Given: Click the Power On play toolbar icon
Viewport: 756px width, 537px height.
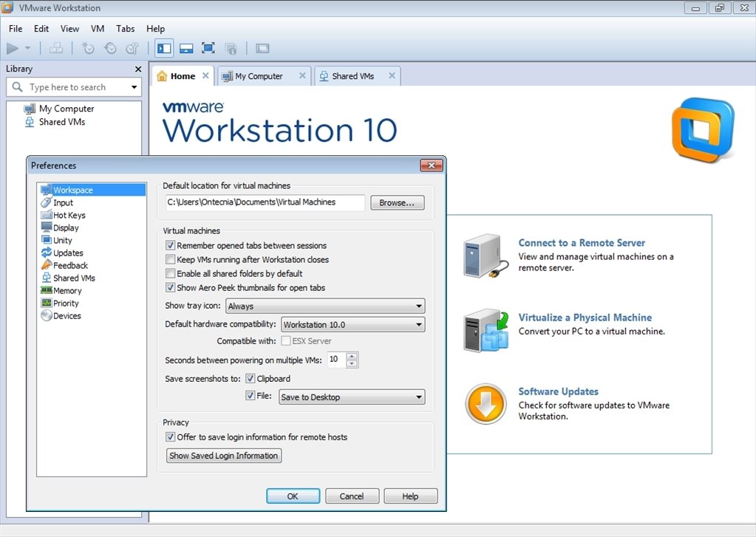Looking at the screenshot, I should click(x=13, y=48).
